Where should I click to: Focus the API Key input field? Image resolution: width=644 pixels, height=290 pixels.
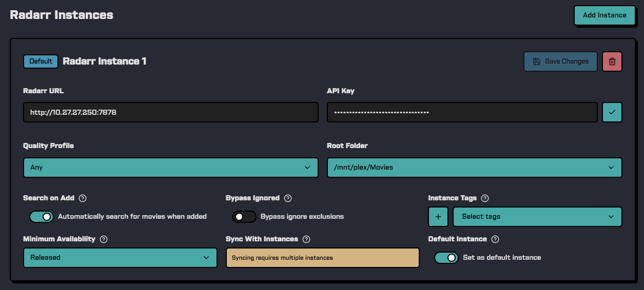click(462, 112)
